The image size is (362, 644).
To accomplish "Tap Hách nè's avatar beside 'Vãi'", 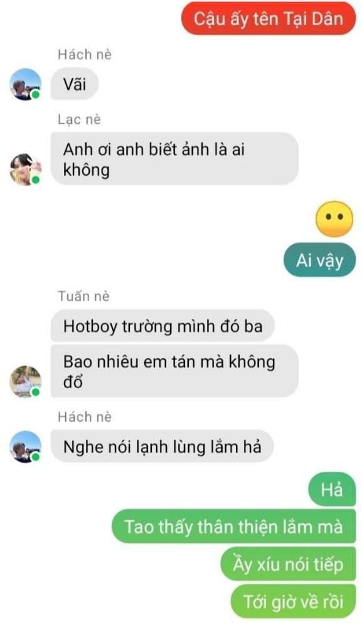I will pyautogui.click(x=26, y=84).
